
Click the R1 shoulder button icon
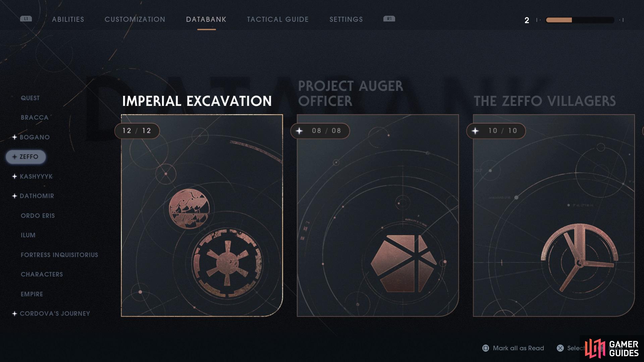click(x=389, y=19)
